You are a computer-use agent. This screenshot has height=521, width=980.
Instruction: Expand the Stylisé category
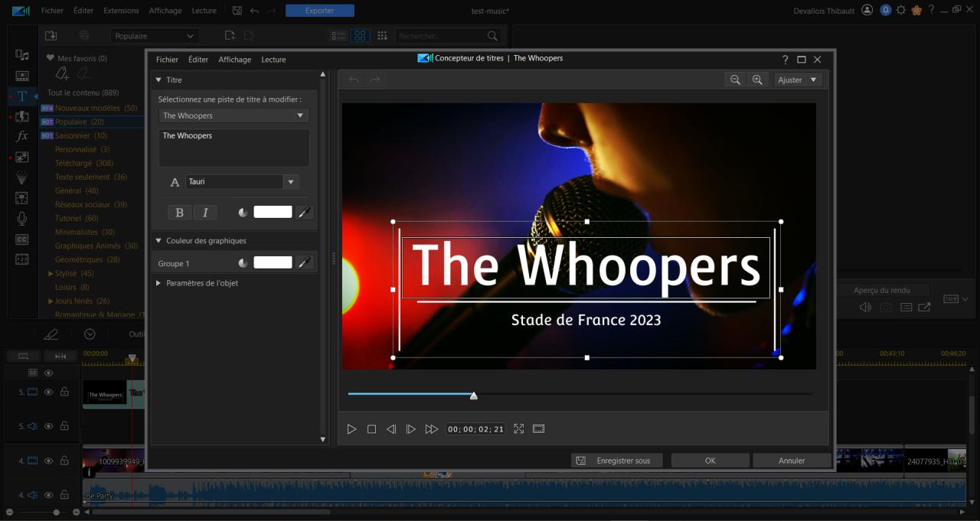51,273
